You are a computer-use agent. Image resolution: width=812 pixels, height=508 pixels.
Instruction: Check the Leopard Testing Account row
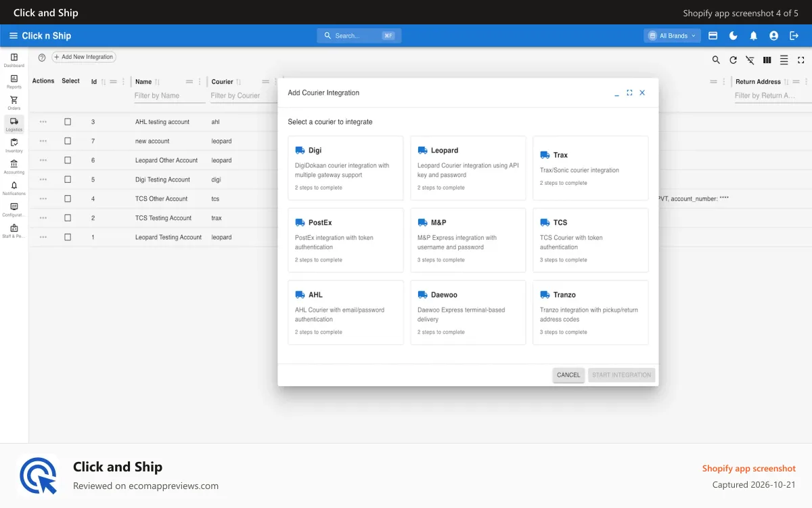coord(68,237)
